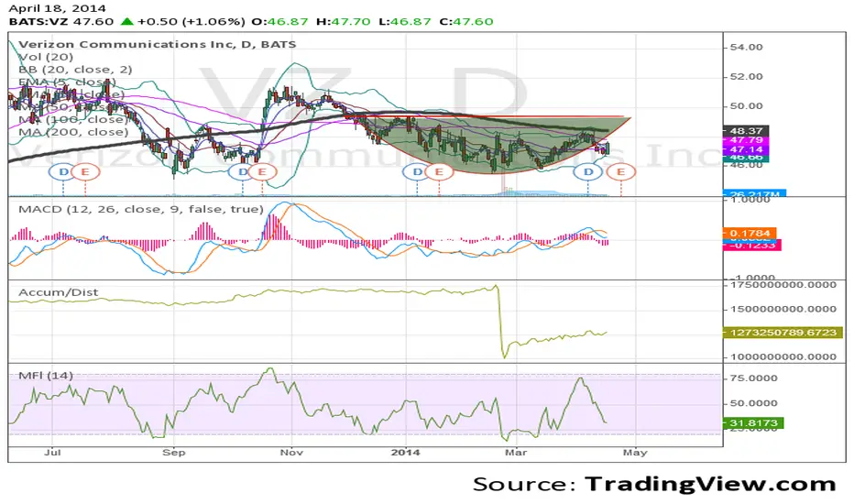Click the 52.00 price axis label
The height and width of the screenshot is (504, 854).
(746, 77)
